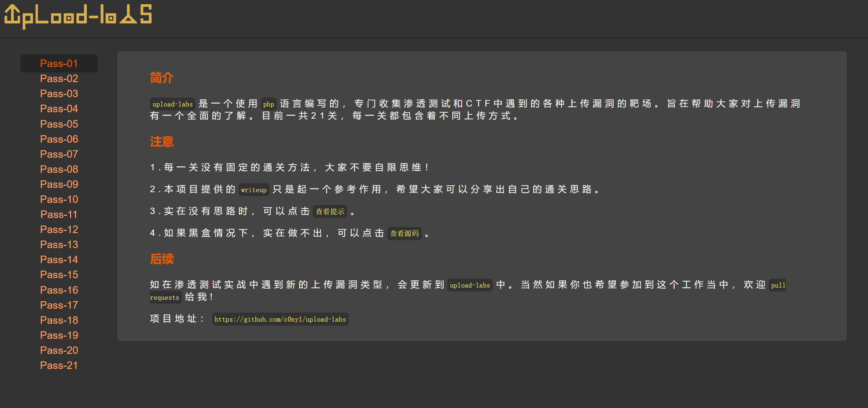This screenshot has width=868, height=408.
Task: Select Pass-12 in the navigation
Action: 59,229
